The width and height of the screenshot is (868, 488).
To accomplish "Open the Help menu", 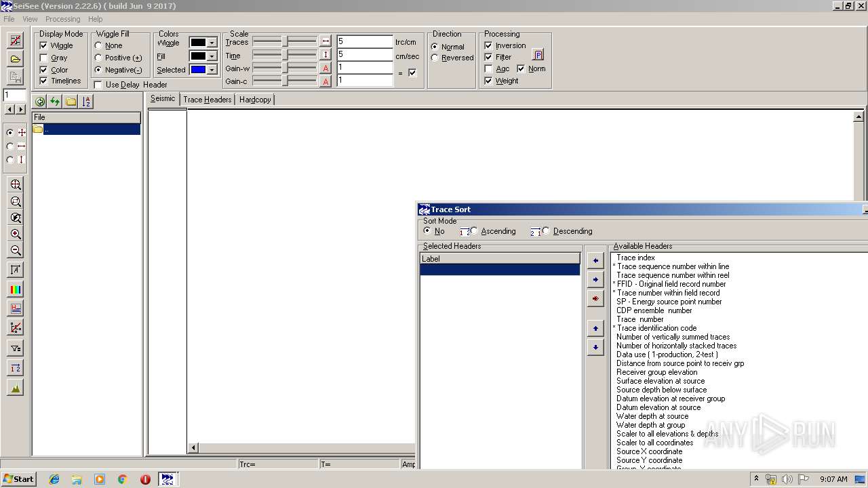I will (x=96, y=19).
